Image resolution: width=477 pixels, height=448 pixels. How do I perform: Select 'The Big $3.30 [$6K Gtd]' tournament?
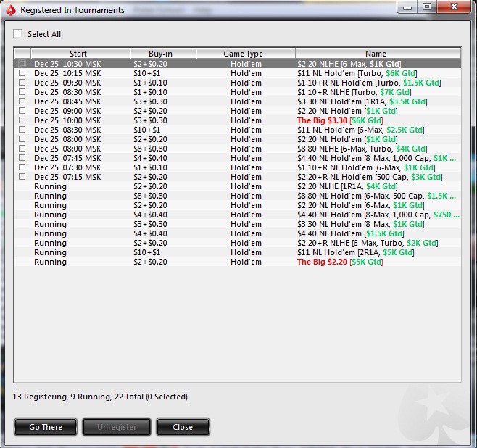click(x=340, y=120)
